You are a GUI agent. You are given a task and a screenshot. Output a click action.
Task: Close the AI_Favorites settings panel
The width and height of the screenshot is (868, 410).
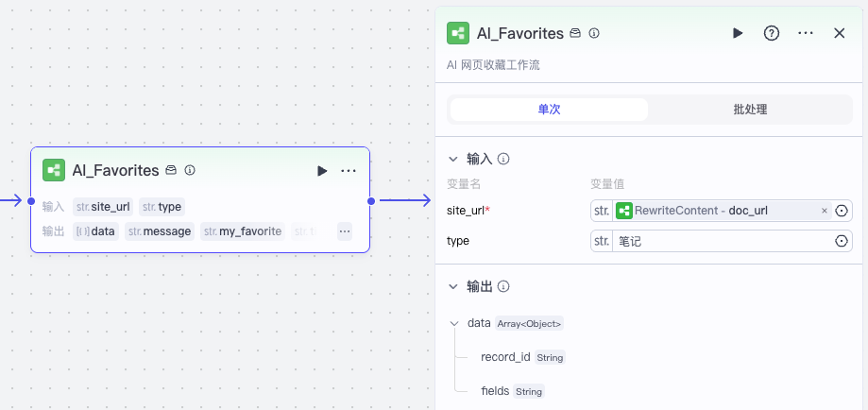coord(839,33)
